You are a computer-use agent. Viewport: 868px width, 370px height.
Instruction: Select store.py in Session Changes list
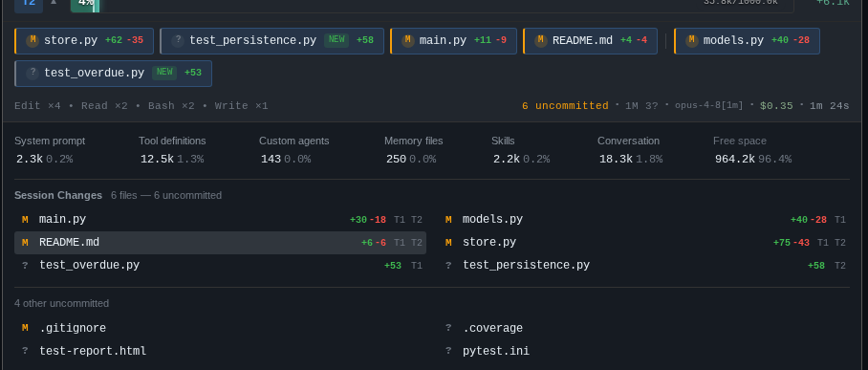[x=643, y=243]
